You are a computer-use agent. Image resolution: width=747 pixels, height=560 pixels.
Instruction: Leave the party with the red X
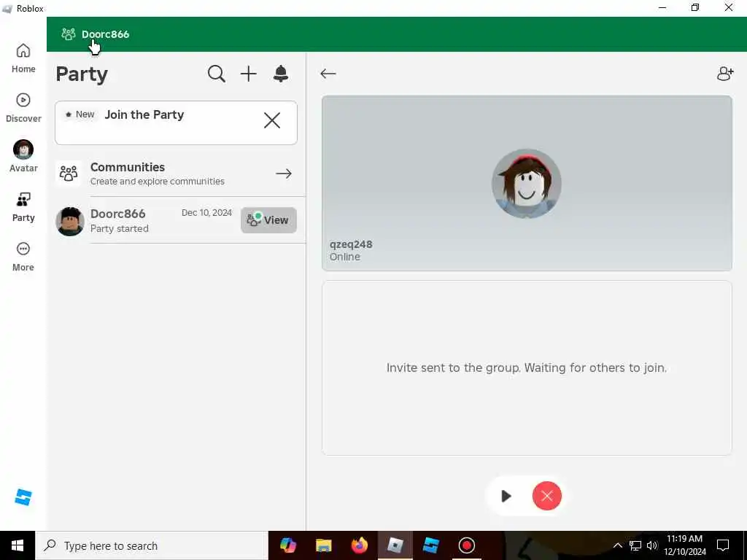click(547, 496)
